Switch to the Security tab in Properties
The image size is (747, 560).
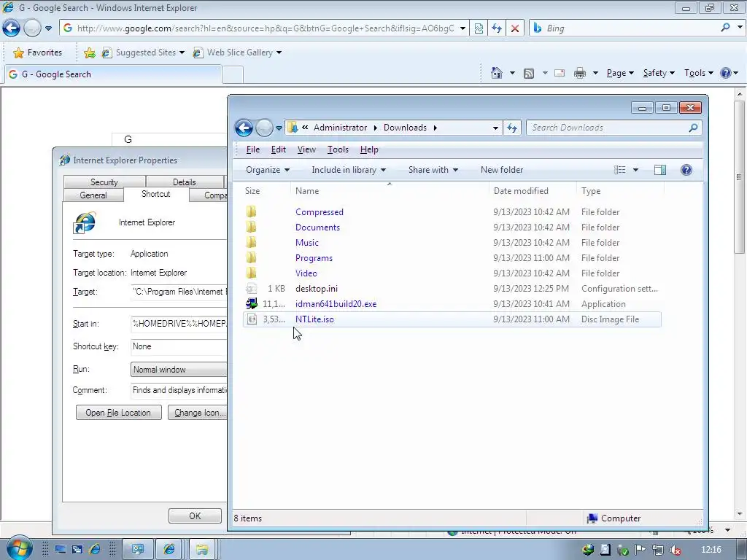[x=104, y=182]
